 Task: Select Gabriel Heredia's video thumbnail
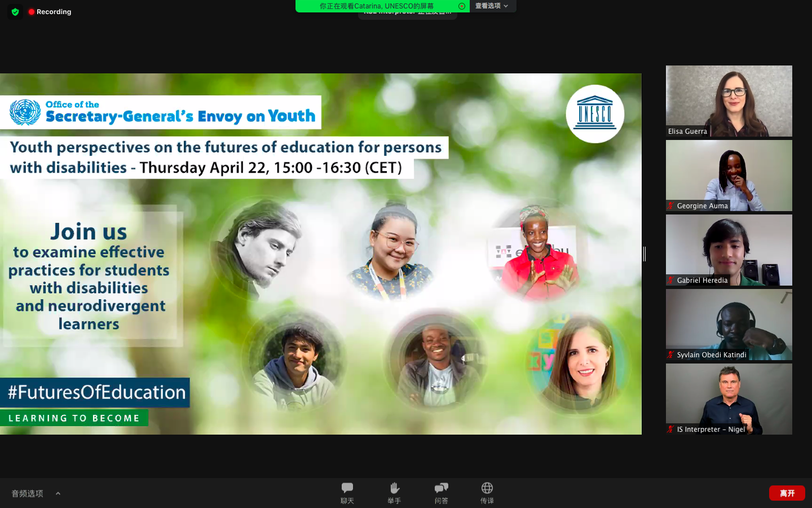[729, 250]
